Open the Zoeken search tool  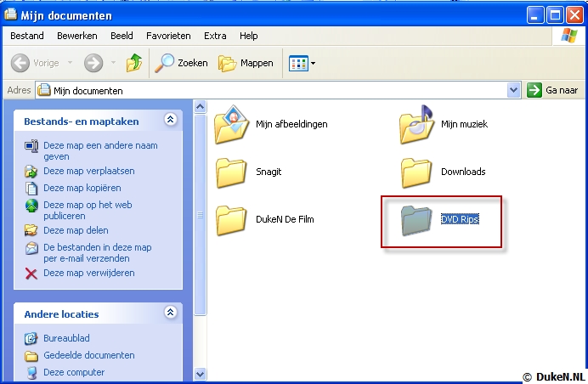pos(181,63)
